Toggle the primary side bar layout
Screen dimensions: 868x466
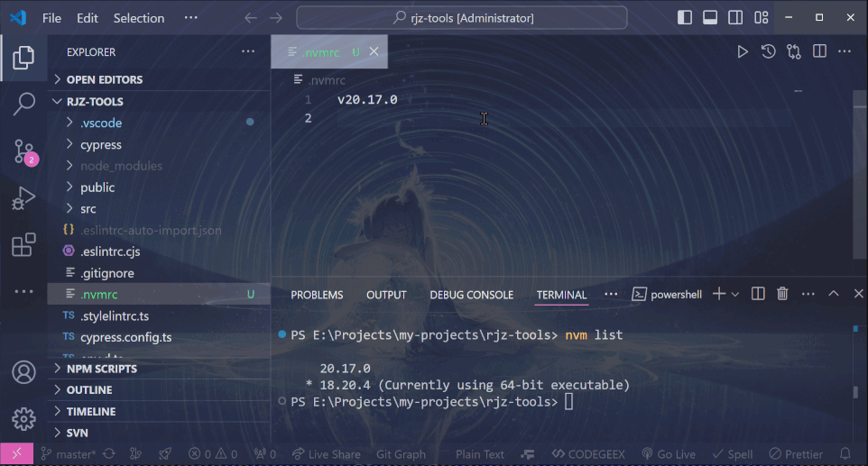point(685,18)
